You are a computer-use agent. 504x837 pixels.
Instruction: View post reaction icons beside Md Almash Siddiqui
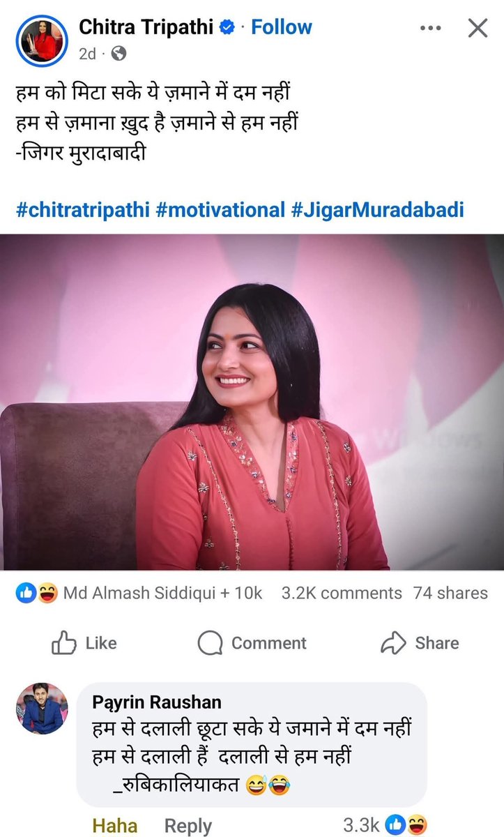tap(36, 594)
